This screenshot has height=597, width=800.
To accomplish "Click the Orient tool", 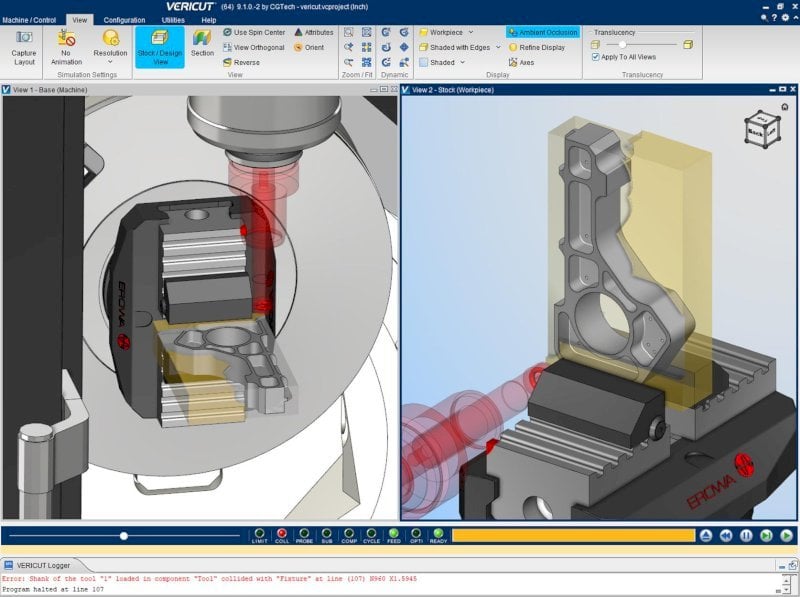I will (309, 47).
